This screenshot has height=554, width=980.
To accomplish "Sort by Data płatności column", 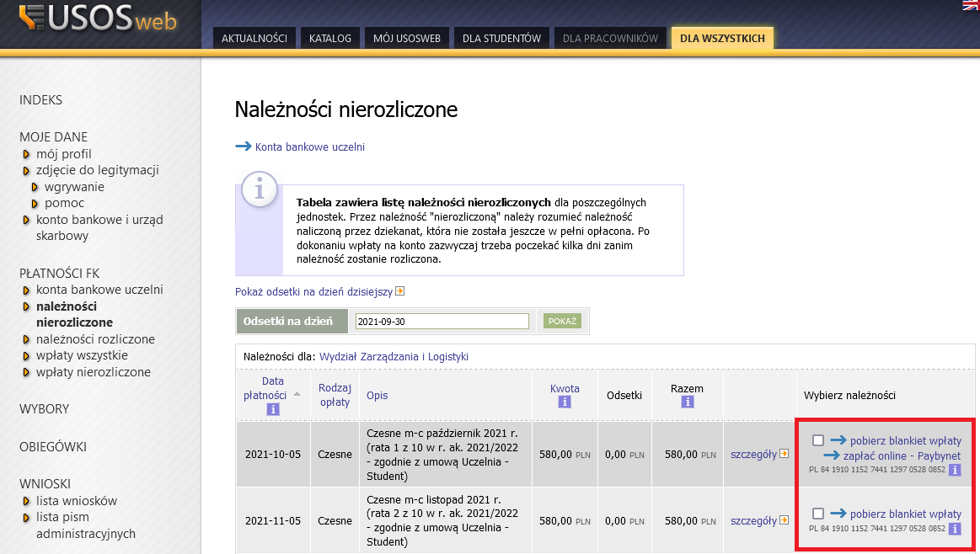I will (265, 388).
